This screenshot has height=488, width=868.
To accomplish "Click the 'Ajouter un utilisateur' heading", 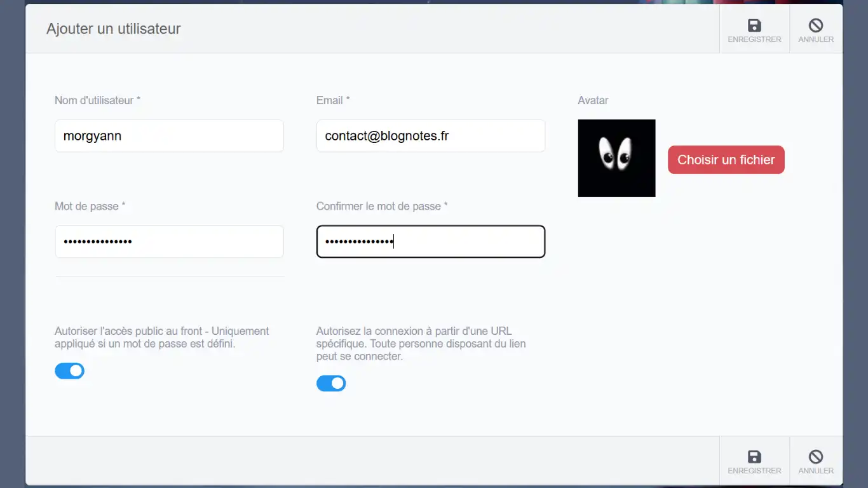I will pyautogui.click(x=114, y=29).
